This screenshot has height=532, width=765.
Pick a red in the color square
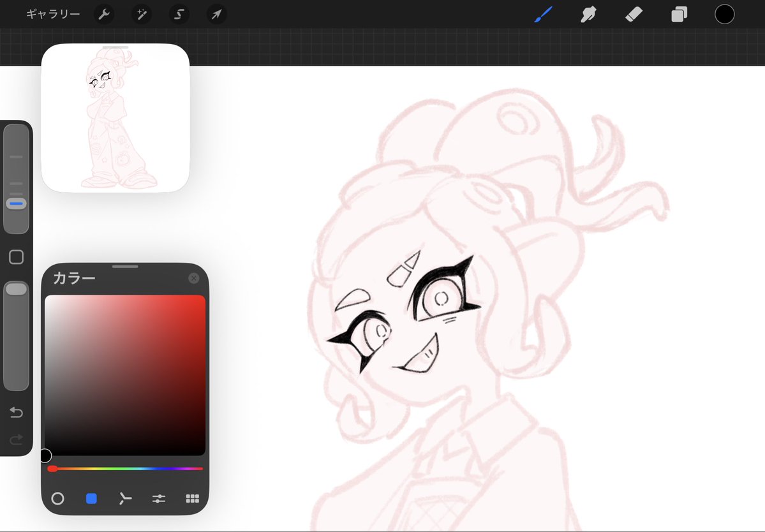click(125, 375)
